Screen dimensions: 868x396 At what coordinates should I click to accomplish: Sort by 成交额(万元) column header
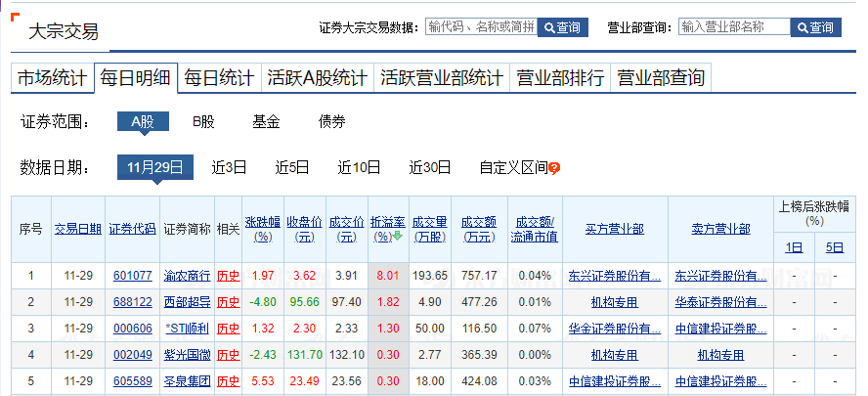click(x=479, y=229)
